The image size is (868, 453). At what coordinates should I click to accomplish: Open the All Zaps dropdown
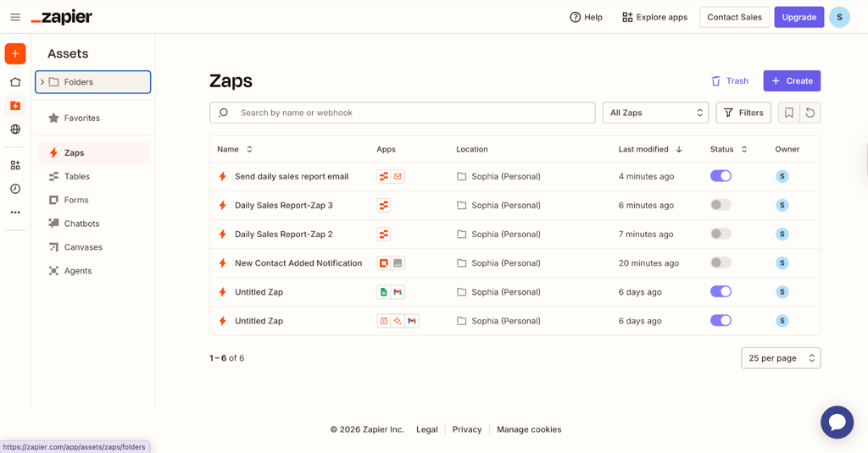coord(655,113)
